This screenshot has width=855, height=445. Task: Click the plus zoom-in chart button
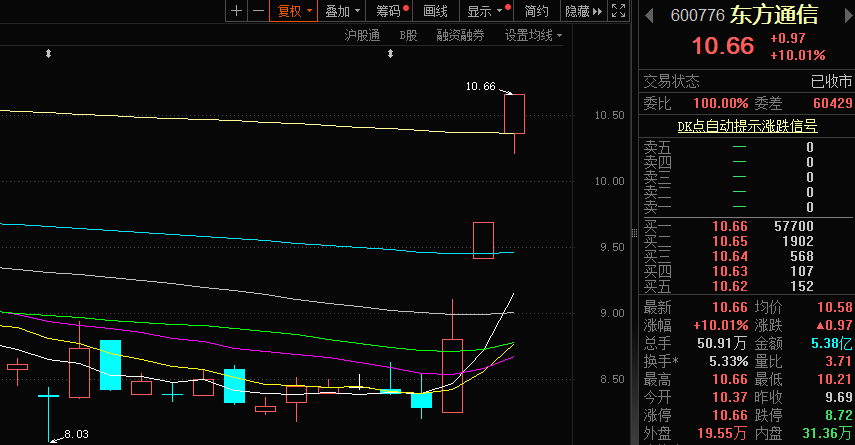pos(236,11)
